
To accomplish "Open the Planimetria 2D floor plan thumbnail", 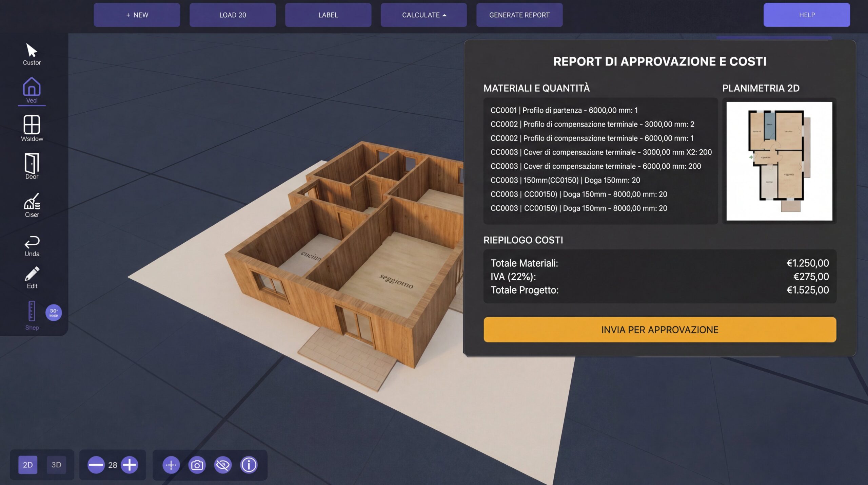I will pyautogui.click(x=779, y=161).
